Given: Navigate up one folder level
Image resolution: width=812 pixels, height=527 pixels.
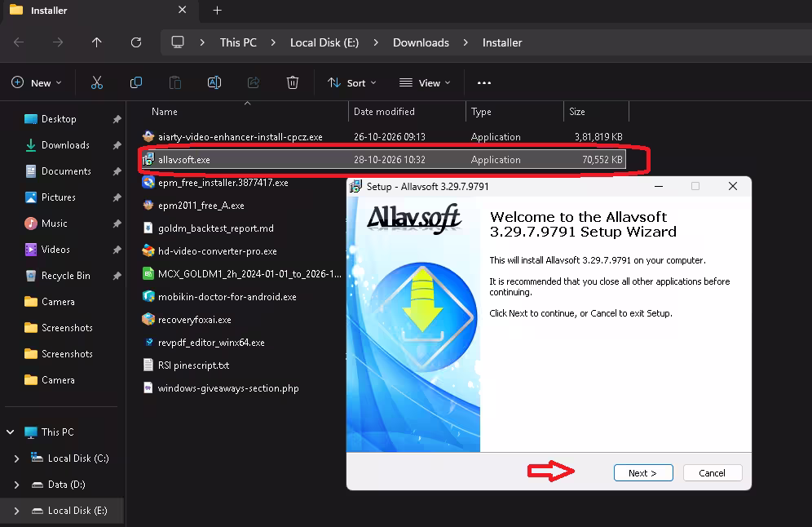Looking at the screenshot, I should click(97, 42).
